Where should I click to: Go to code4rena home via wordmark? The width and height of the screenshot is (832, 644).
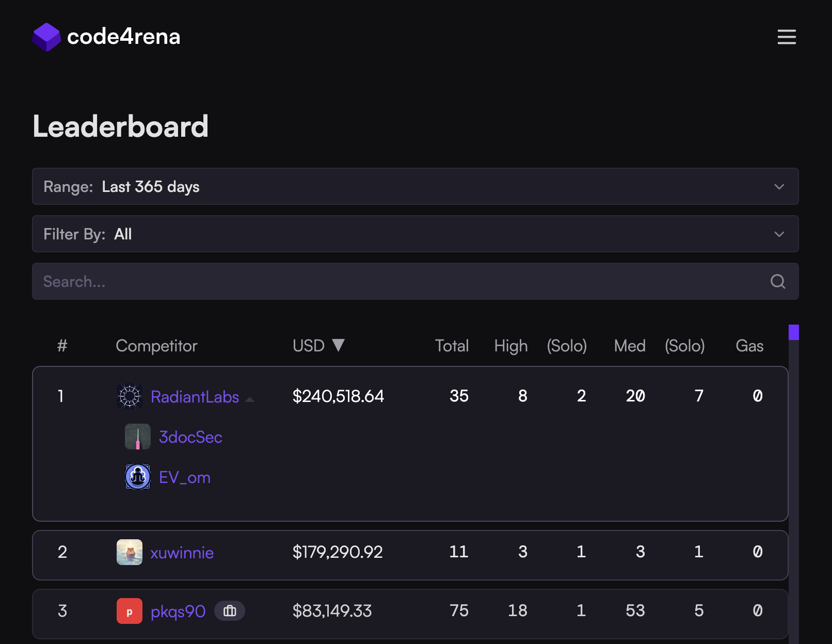point(124,37)
